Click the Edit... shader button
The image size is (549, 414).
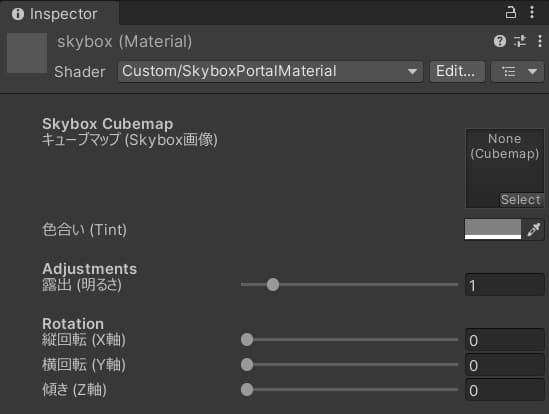pos(457,71)
